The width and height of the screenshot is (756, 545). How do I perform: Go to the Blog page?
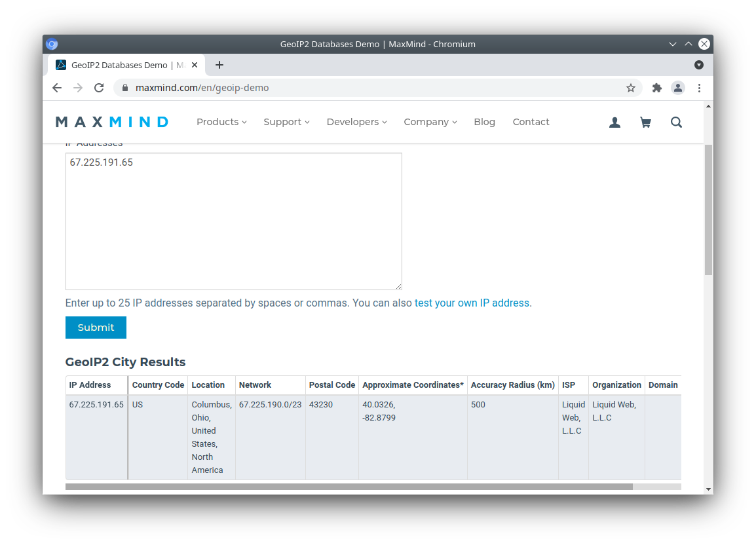(x=484, y=122)
